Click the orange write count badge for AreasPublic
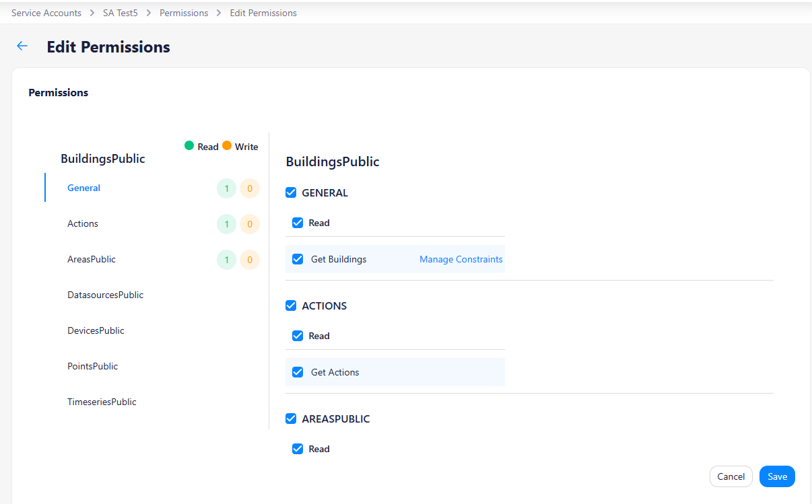This screenshot has width=812, height=504. click(x=250, y=260)
